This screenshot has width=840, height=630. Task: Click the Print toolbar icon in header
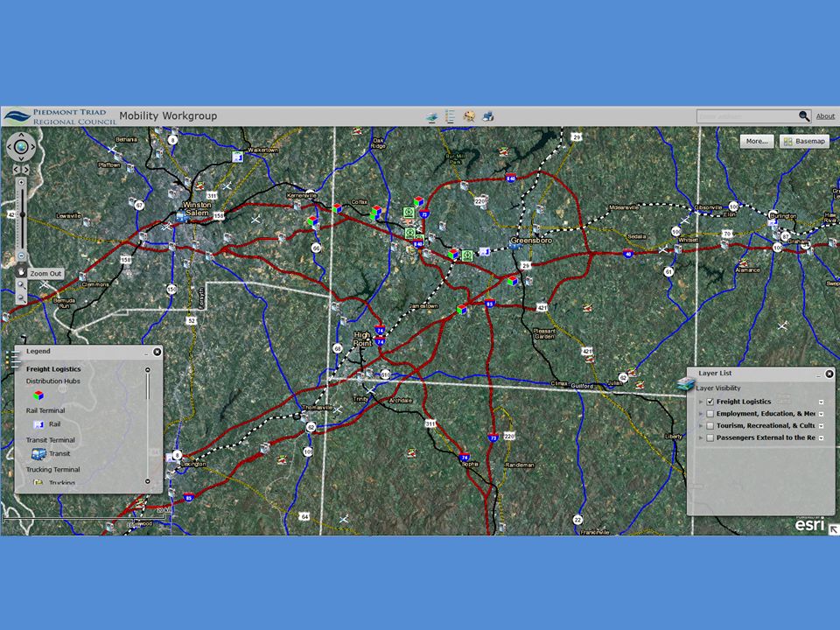click(x=487, y=116)
